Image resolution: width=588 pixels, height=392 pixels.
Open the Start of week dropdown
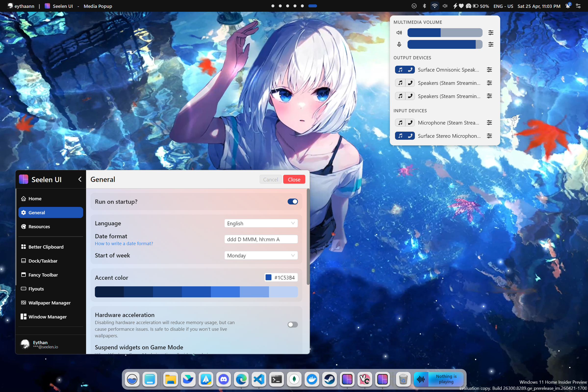(x=261, y=255)
